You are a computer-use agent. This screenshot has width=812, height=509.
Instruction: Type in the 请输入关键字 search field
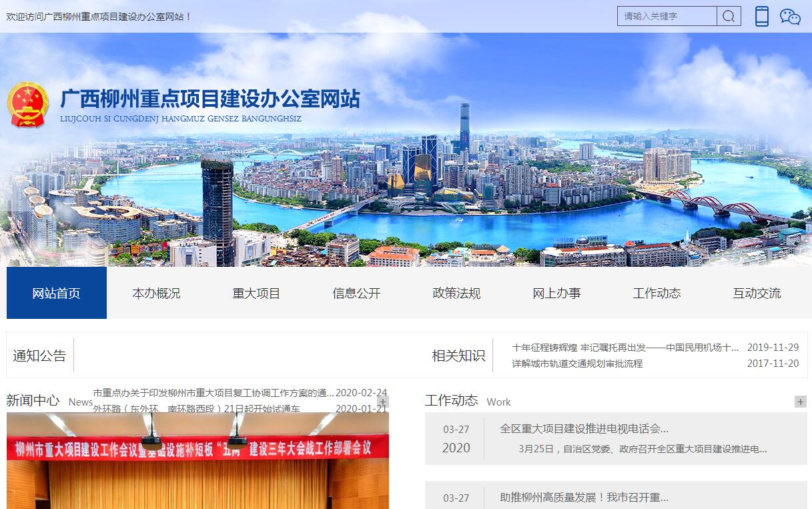[x=667, y=16]
